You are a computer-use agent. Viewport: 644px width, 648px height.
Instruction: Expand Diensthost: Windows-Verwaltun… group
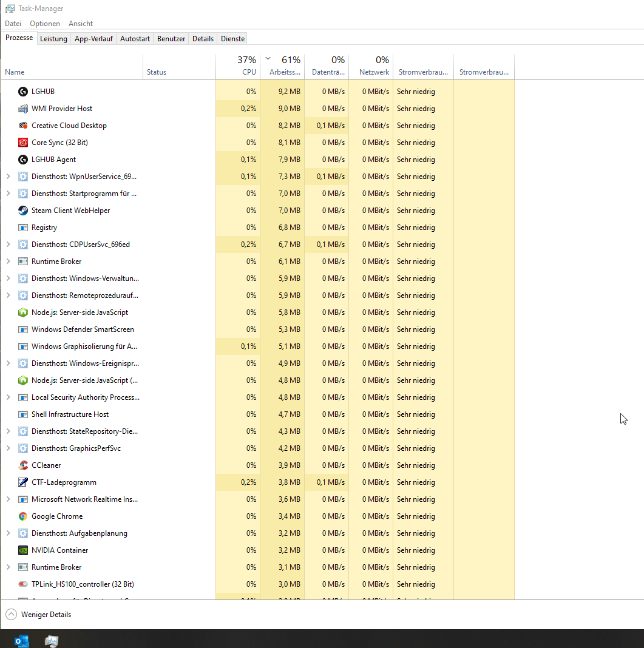click(8, 278)
